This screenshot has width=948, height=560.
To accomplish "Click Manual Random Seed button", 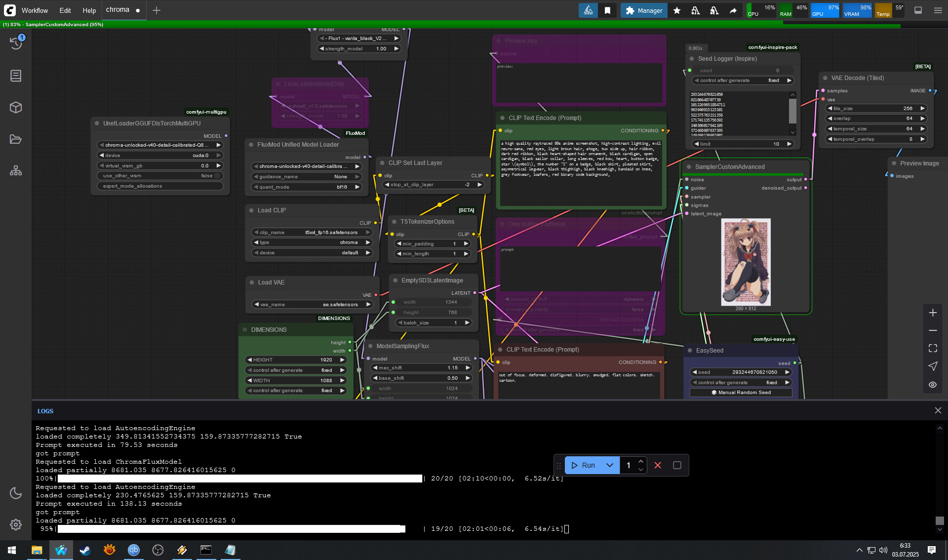I will [741, 393].
